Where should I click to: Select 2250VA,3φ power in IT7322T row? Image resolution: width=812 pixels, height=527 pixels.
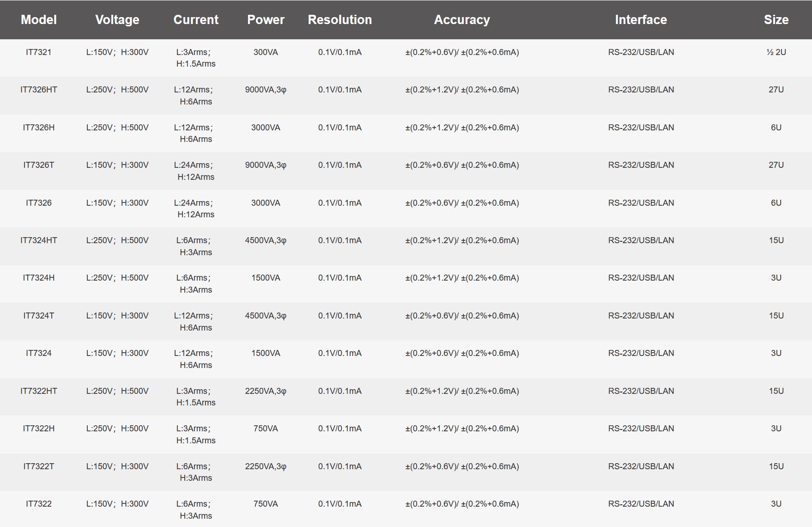click(x=266, y=466)
